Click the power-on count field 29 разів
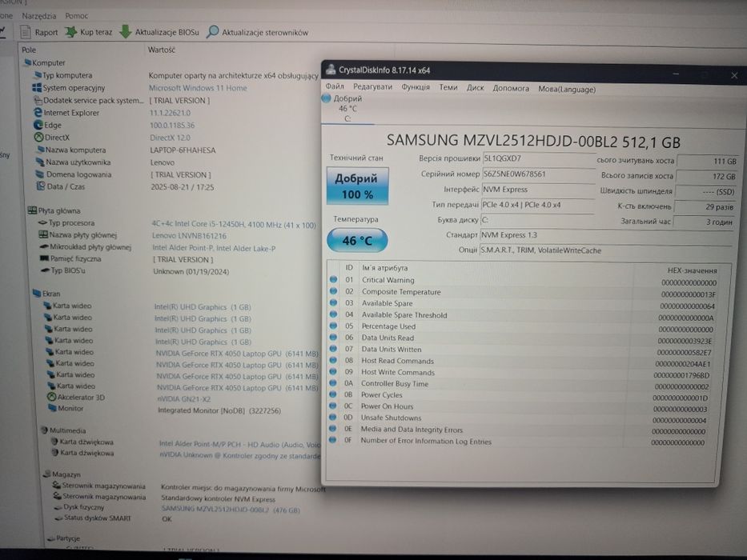The width and height of the screenshot is (747, 560). click(x=705, y=206)
